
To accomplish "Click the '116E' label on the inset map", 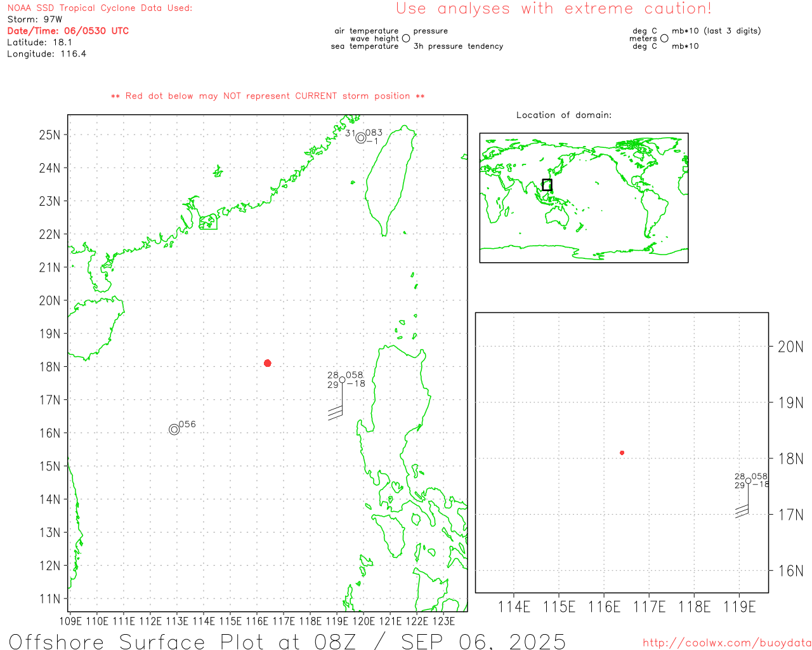I will [604, 607].
